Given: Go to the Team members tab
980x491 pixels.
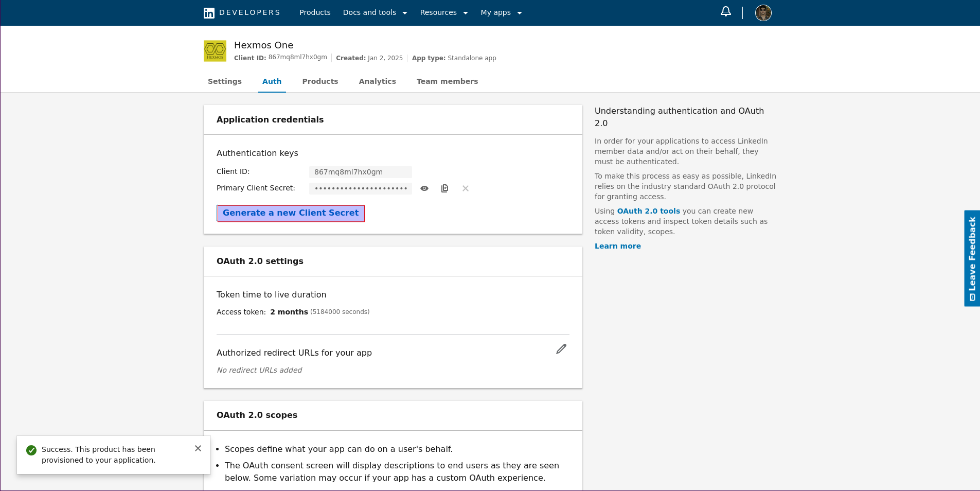Looking at the screenshot, I should pos(447,81).
